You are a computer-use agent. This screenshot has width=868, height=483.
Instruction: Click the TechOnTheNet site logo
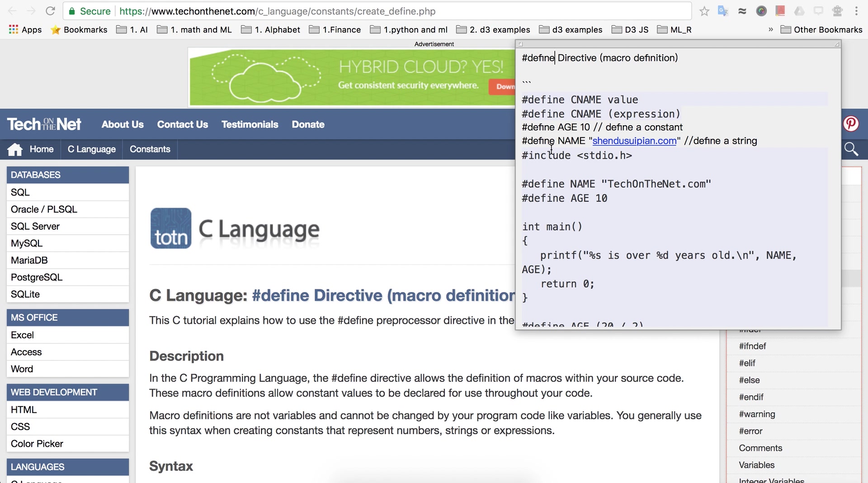(x=44, y=124)
